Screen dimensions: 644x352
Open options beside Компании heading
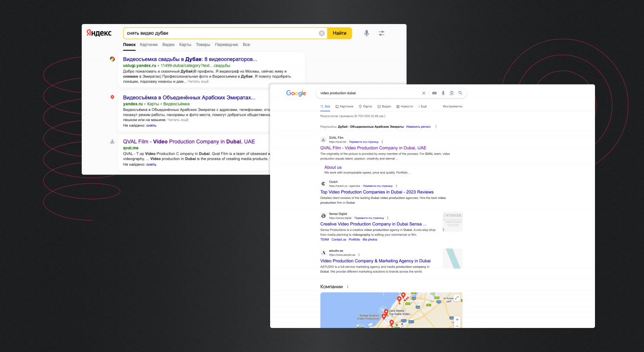348,287
